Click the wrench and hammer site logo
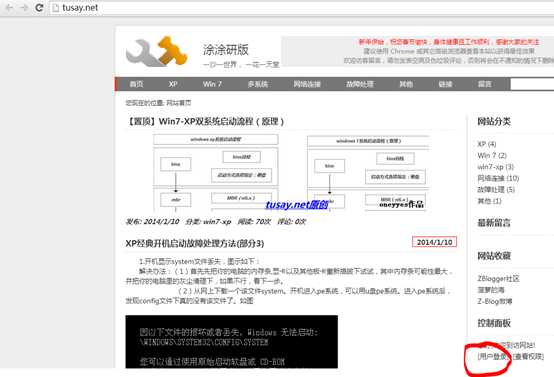 [157, 51]
